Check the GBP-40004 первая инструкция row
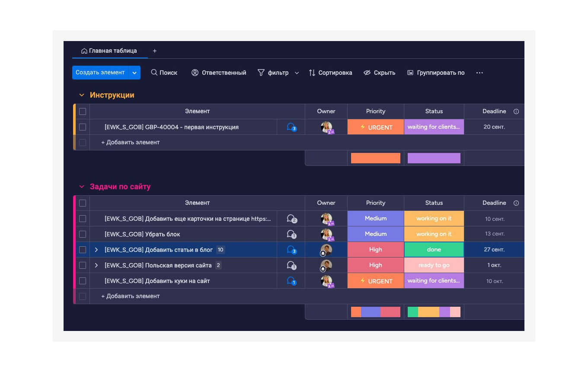Image resolution: width=588 pixels, height=372 pixels. 83,127
